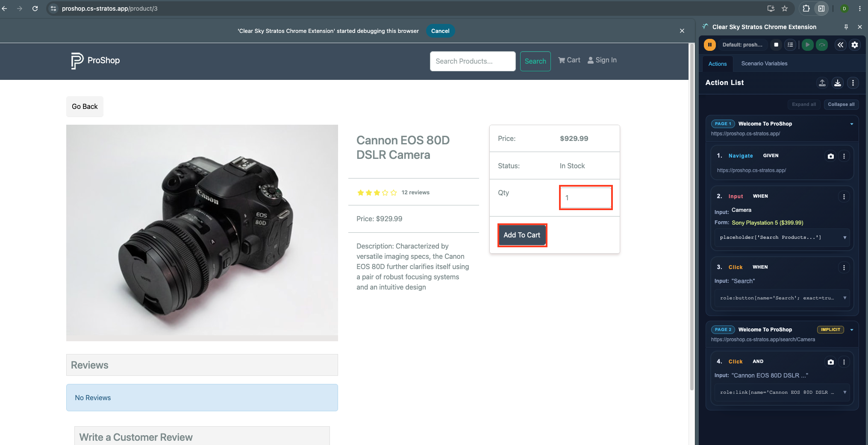This screenshot has width=868, height=445.
Task: Click the ProShop logo icon
Action: coord(77,61)
